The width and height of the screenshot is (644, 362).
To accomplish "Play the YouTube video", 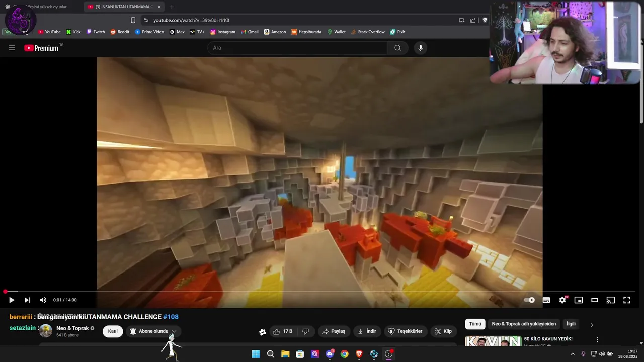I will (x=11, y=300).
